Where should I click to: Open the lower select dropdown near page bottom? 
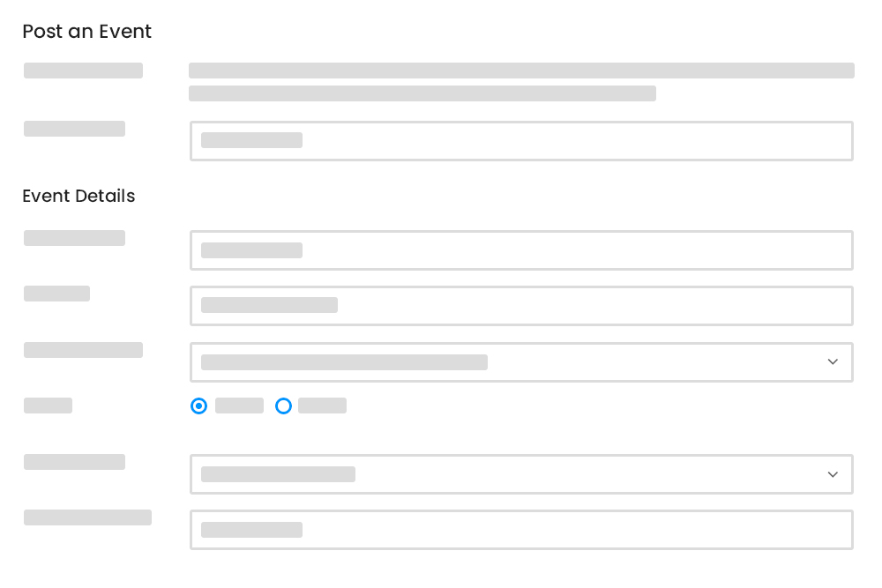click(520, 474)
